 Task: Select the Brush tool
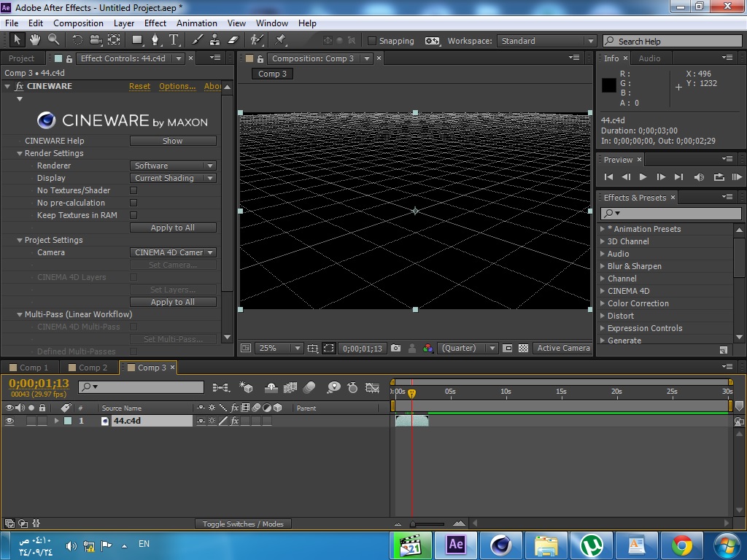197,40
